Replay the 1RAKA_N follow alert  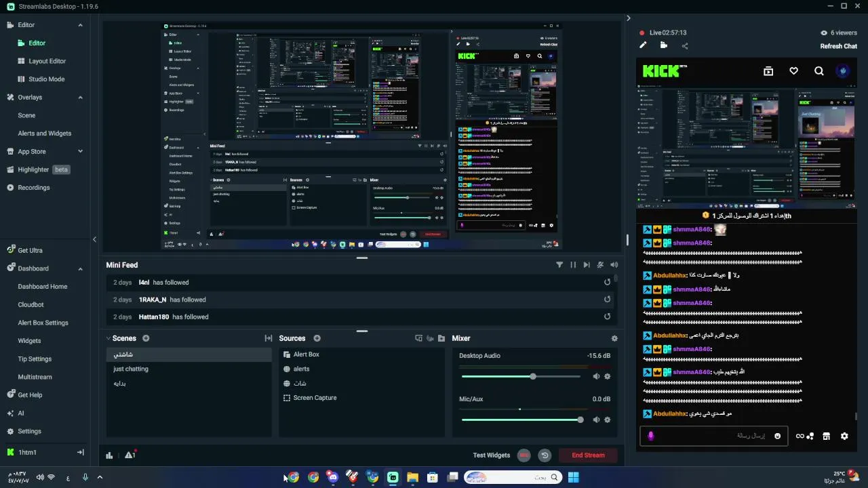[607, 299]
